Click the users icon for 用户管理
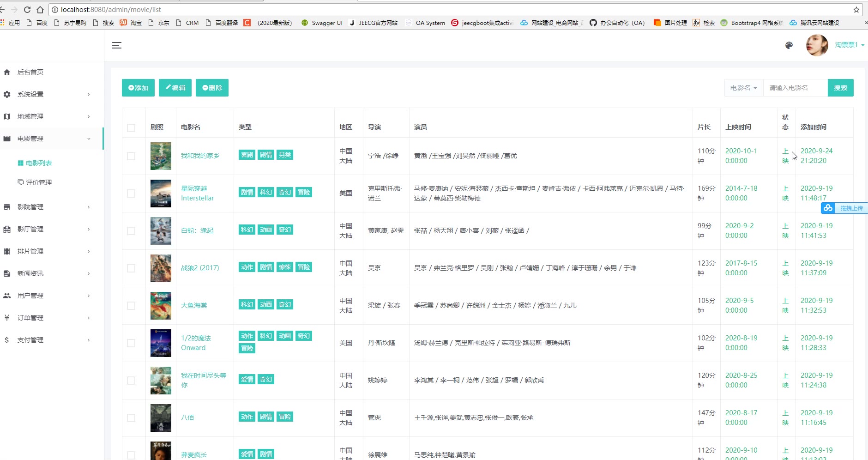This screenshot has width=868, height=460. point(7,296)
